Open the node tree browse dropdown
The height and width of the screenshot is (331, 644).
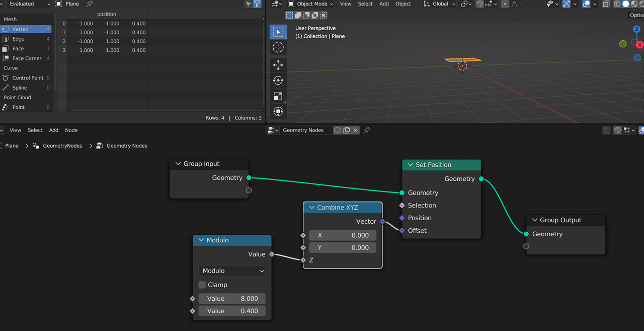[273, 130]
